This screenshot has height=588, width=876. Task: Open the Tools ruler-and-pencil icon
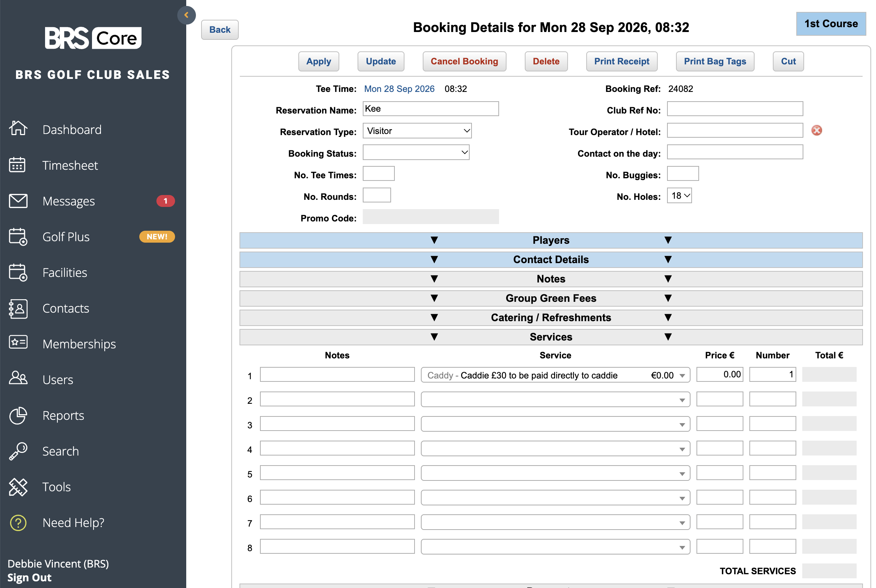coord(18,486)
